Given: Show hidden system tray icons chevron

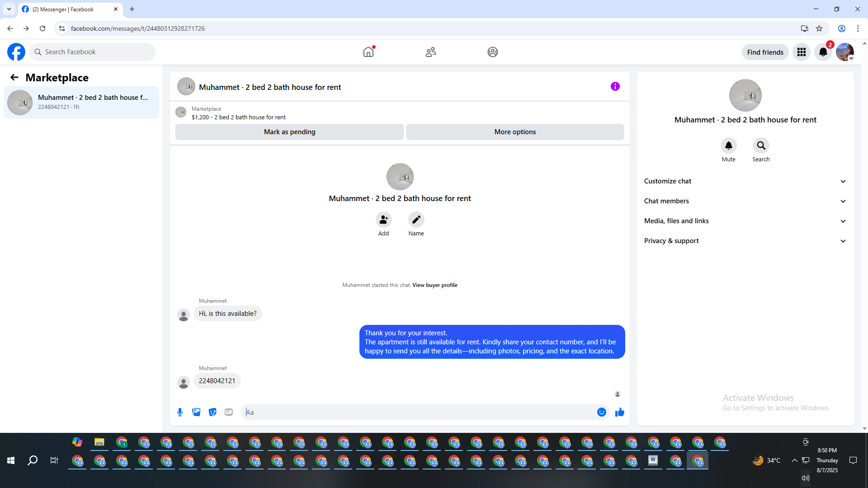Looking at the screenshot, I should pyautogui.click(x=794, y=460).
